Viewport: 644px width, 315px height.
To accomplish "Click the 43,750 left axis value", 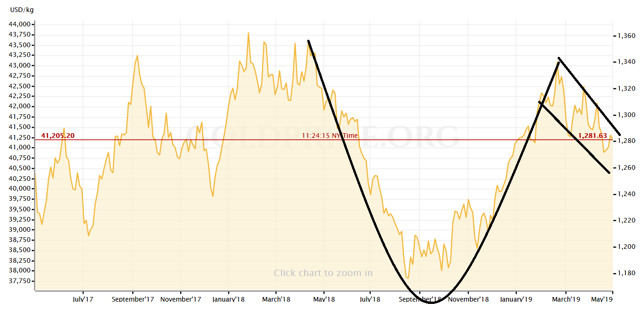I will tap(20, 35).
